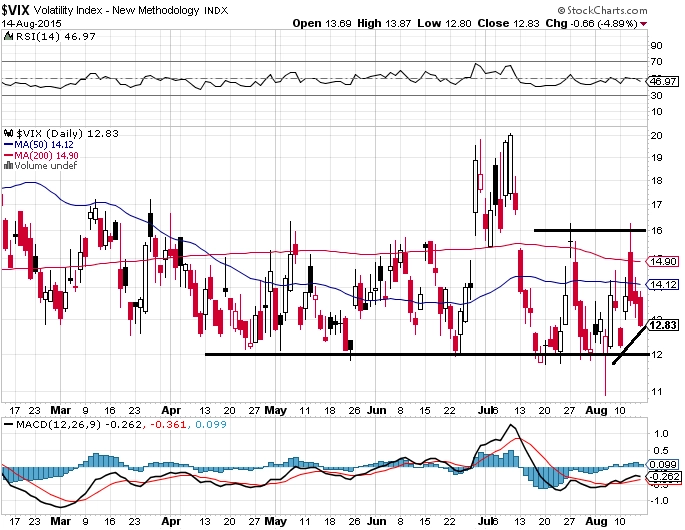Click the candlestick icon beside $VIX Daily

[8, 133]
